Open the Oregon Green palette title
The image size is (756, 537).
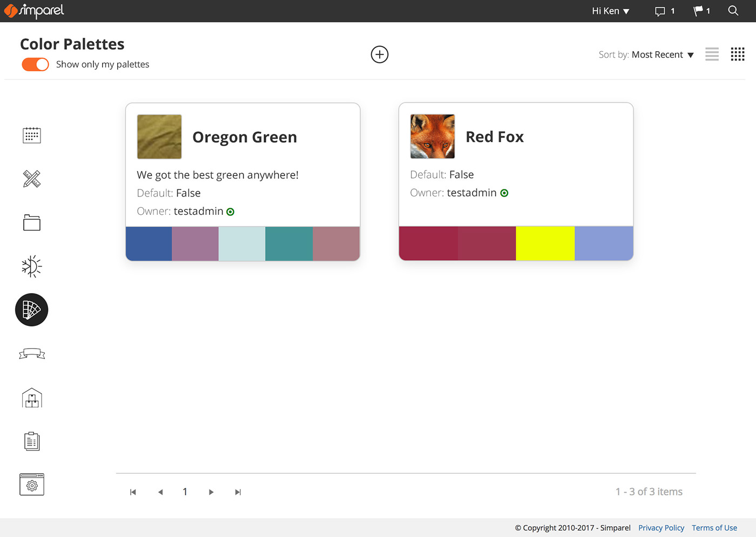[245, 137]
